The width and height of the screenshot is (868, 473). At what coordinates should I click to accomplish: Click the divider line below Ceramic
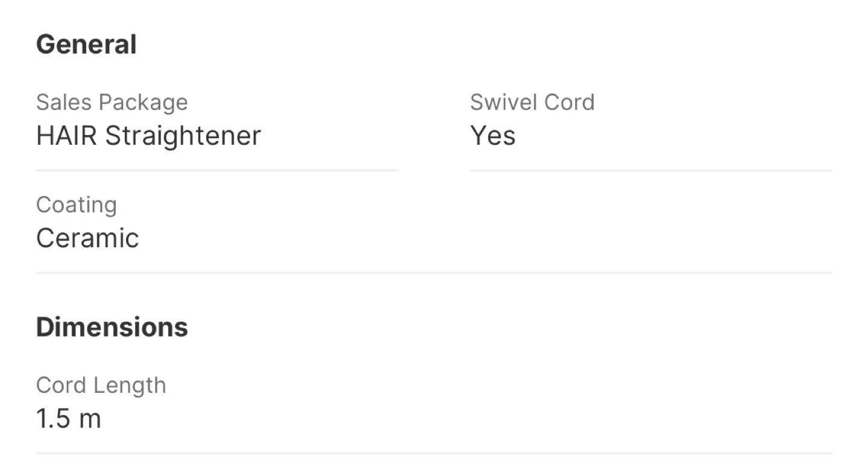(434, 273)
